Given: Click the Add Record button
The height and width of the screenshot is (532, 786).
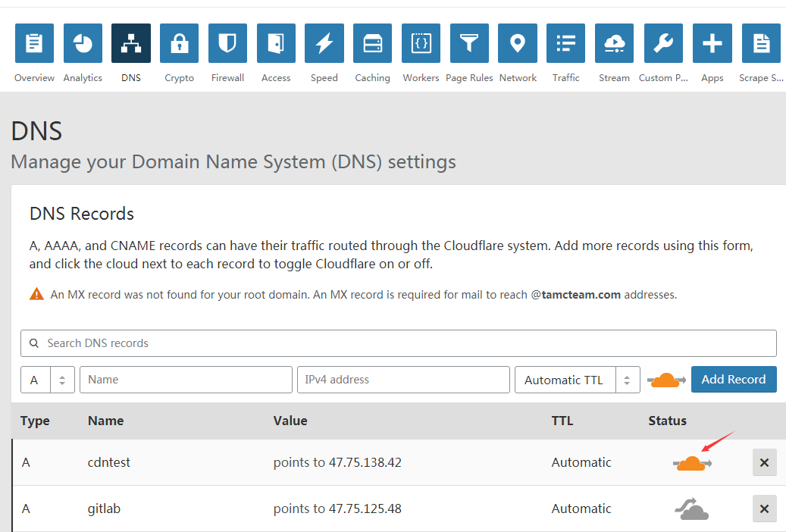Looking at the screenshot, I should 733,379.
